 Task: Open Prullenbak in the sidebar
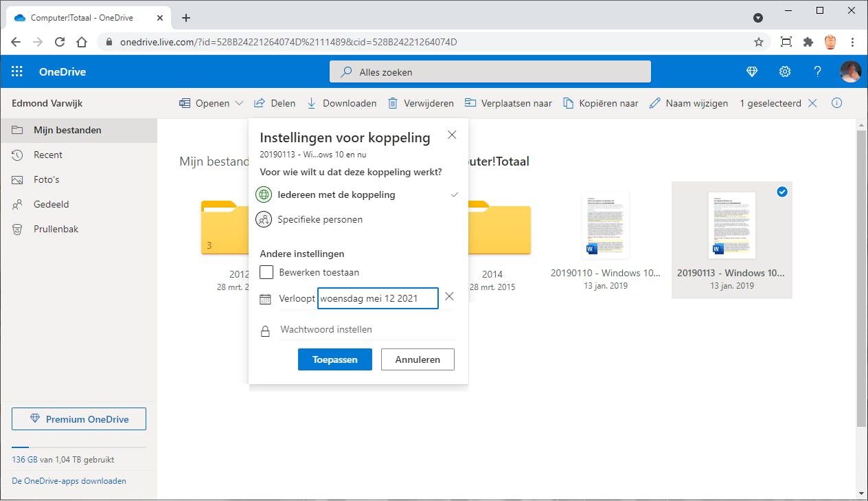[78, 229]
